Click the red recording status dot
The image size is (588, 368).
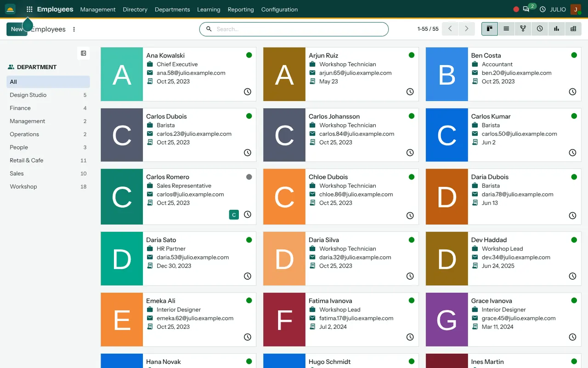516,9
